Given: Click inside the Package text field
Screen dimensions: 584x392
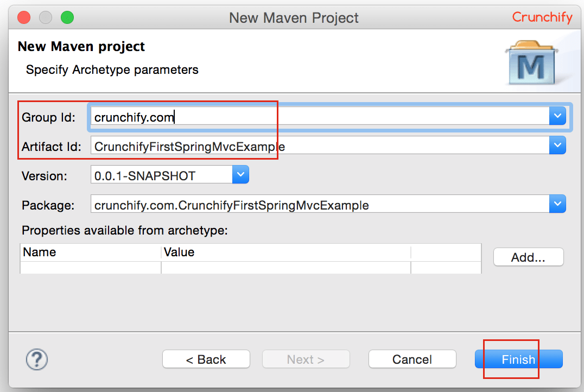Looking at the screenshot, I should coord(271,204).
